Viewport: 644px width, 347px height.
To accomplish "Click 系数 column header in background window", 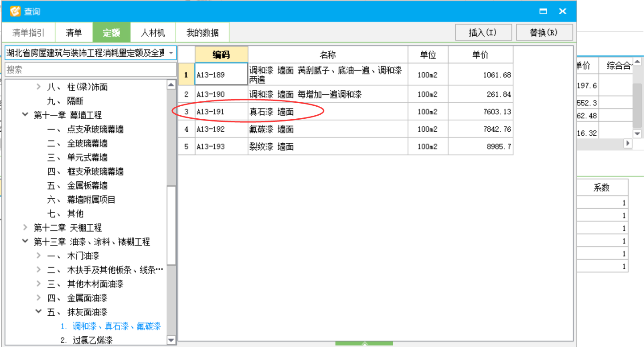I will [x=602, y=188].
